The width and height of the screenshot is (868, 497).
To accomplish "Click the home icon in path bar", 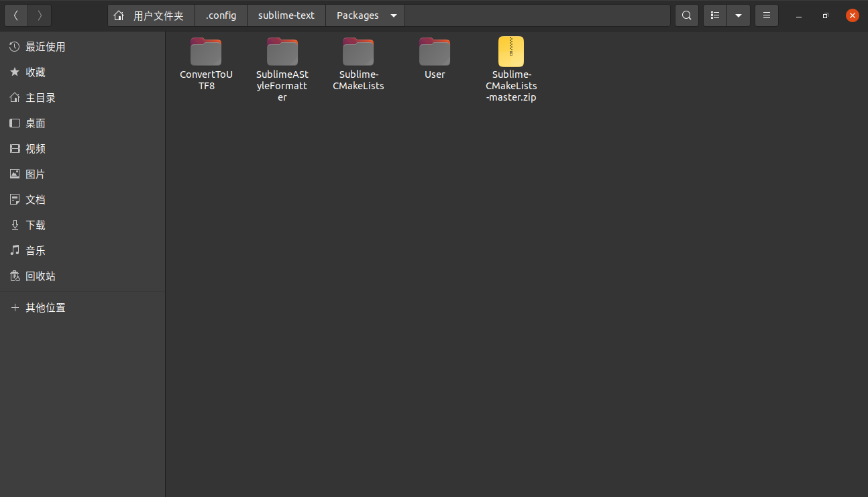I will 119,15.
